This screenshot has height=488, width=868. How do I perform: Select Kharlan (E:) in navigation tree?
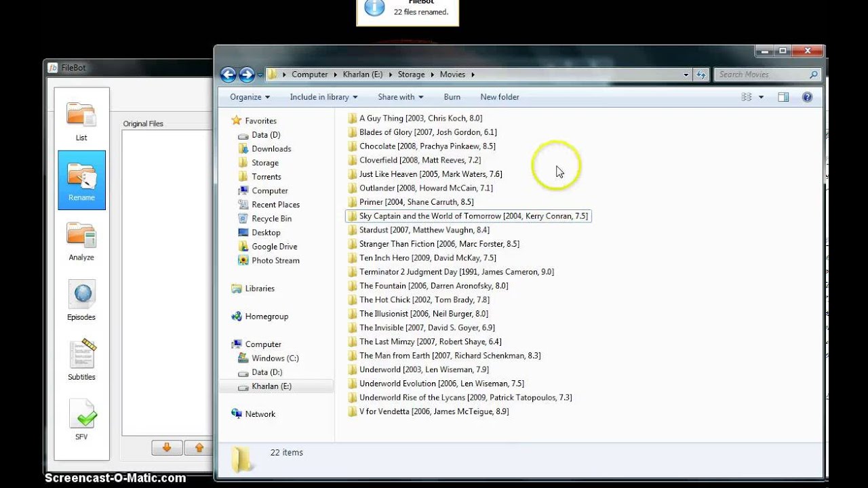click(x=271, y=386)
